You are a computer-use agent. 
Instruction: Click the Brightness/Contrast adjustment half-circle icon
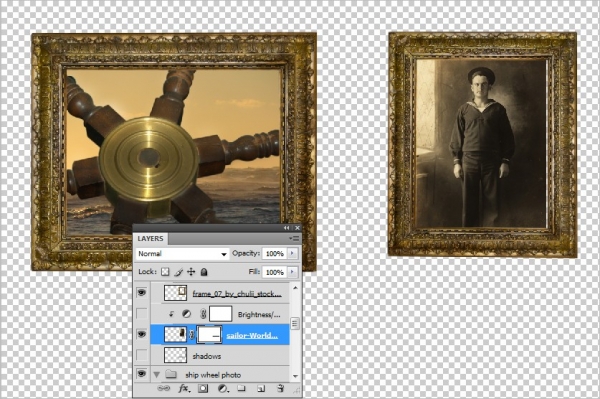coord(186,314)
